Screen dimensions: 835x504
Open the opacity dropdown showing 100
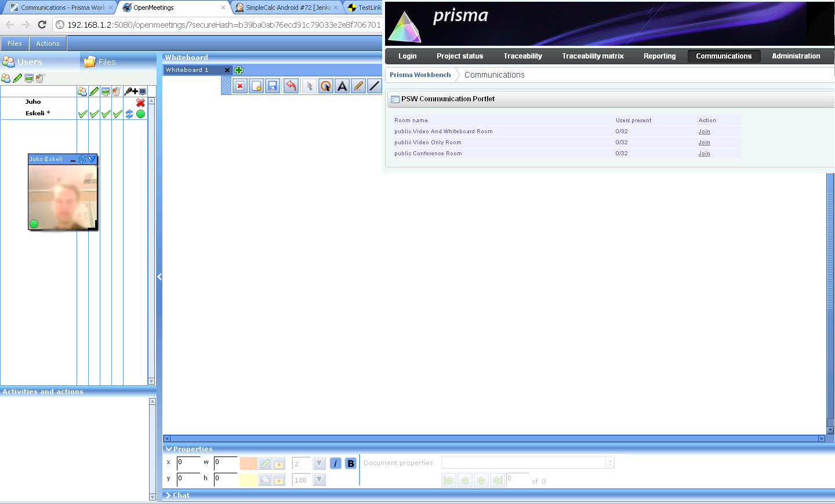point(320,480)
